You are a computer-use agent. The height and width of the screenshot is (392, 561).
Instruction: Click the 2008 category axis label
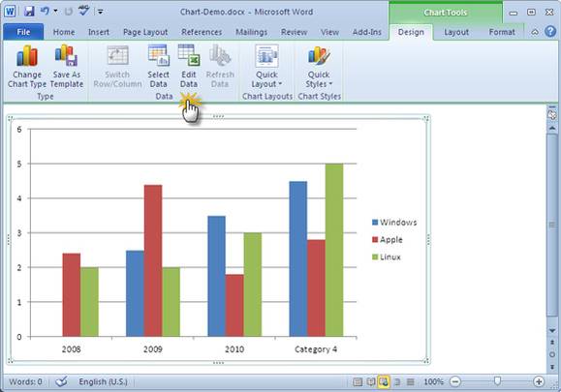(x=71, y=349)
